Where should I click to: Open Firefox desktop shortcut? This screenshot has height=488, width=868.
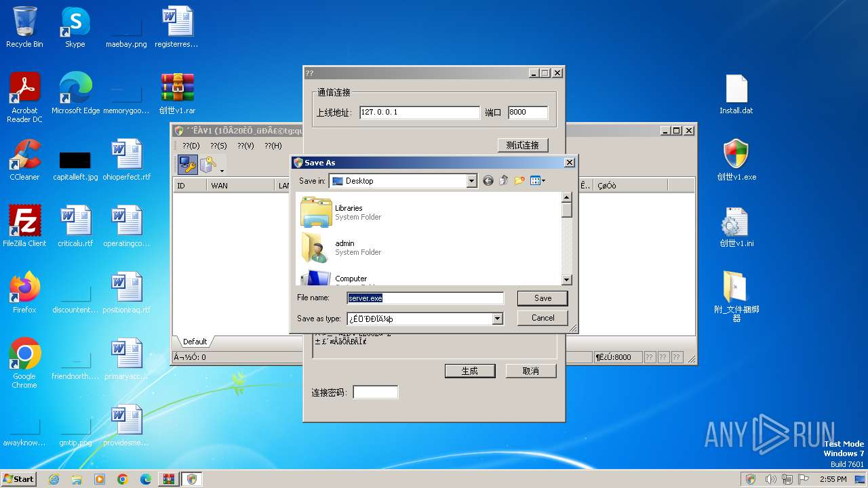click(x=24, y=293)
